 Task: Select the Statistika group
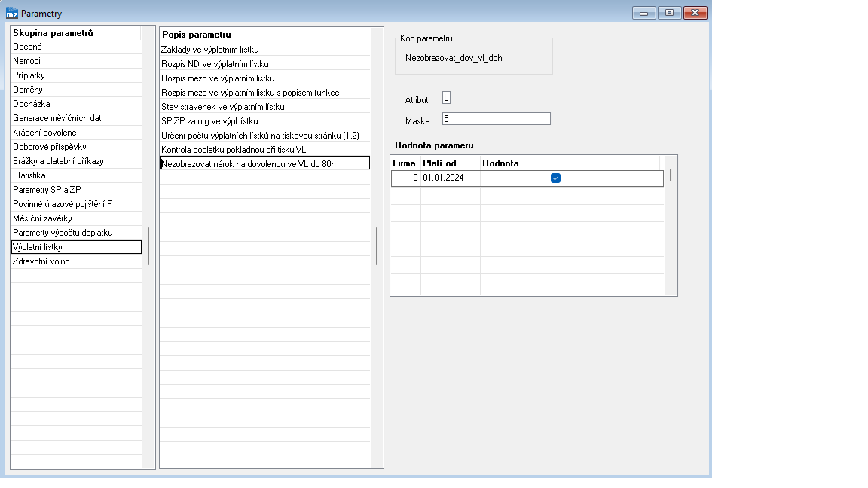click(x=76, y=176)
